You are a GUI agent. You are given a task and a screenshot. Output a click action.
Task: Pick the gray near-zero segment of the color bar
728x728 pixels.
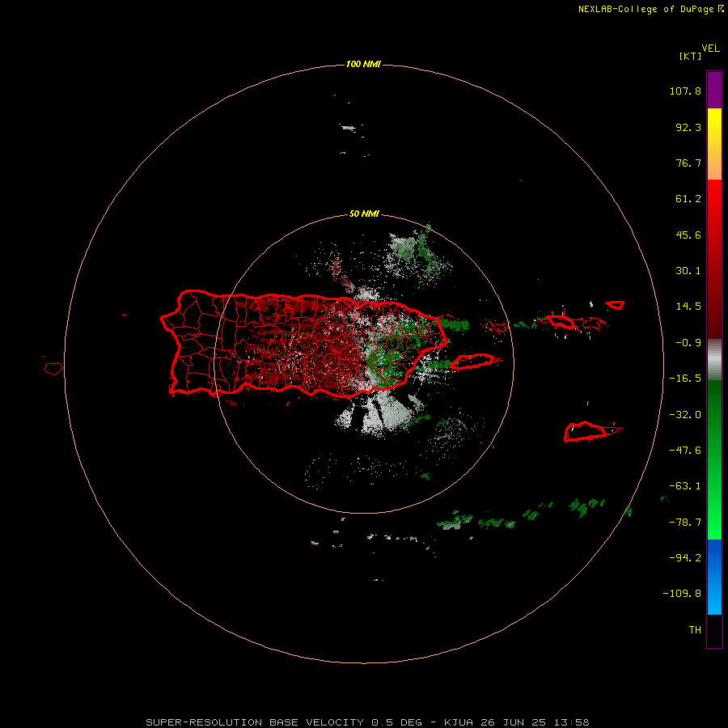click(714, 360)
